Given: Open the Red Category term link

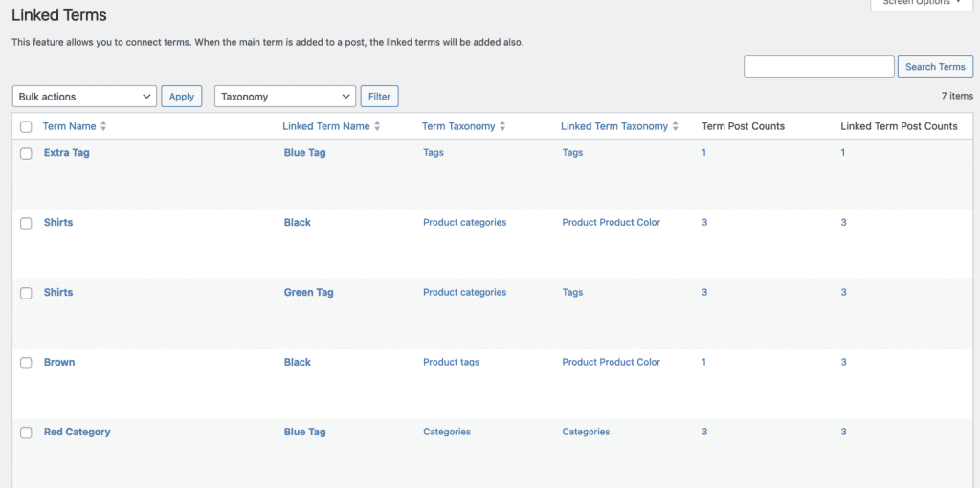Looking at the screenshot, I should [x=77, y=432].
